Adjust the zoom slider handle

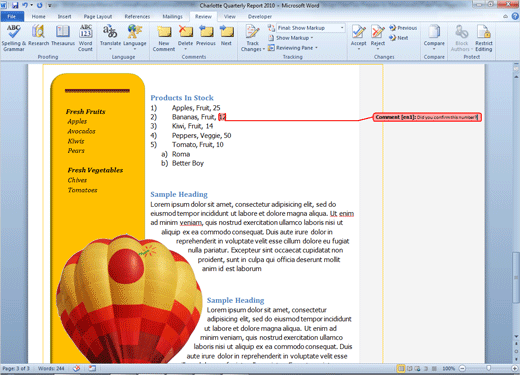tap(489, 368)
